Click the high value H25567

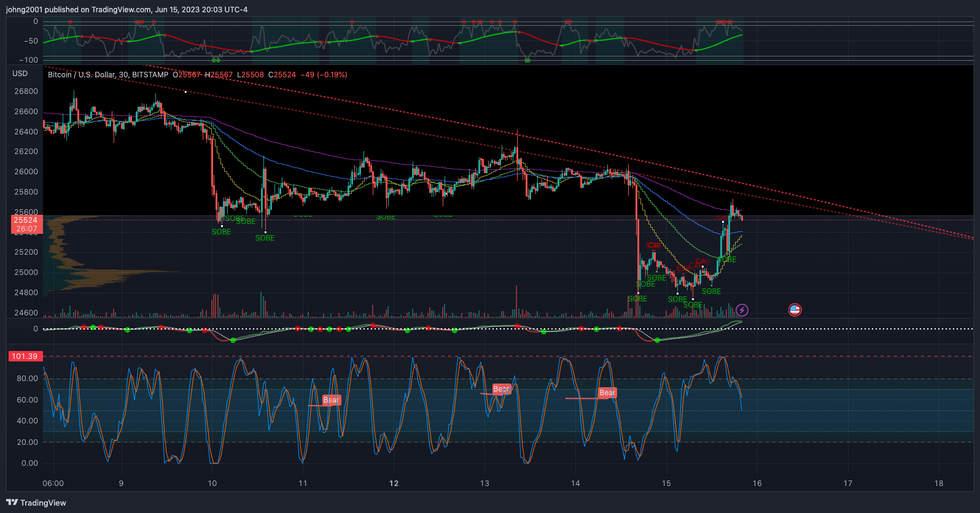pos(219,75)
